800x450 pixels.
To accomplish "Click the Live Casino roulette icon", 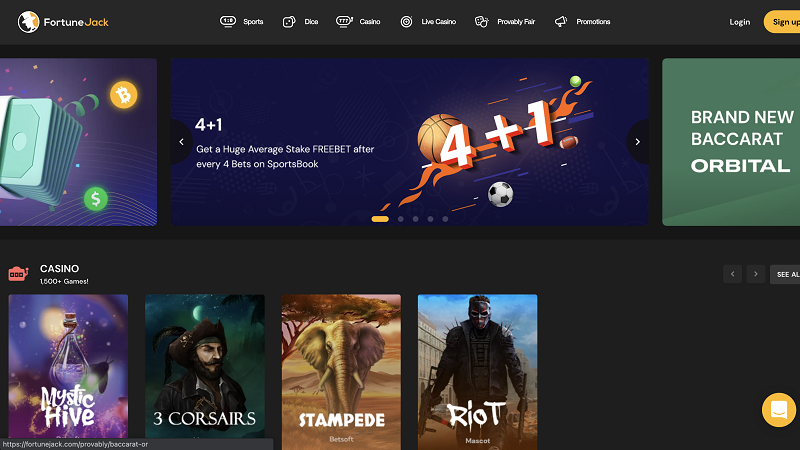I will 406,21.
